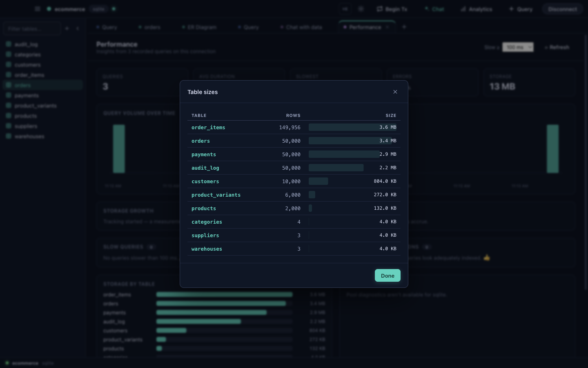This screenshot has height=368, width=588.
Task: Click the ecommerce connection name in the top bar
Action: [70, 9]
